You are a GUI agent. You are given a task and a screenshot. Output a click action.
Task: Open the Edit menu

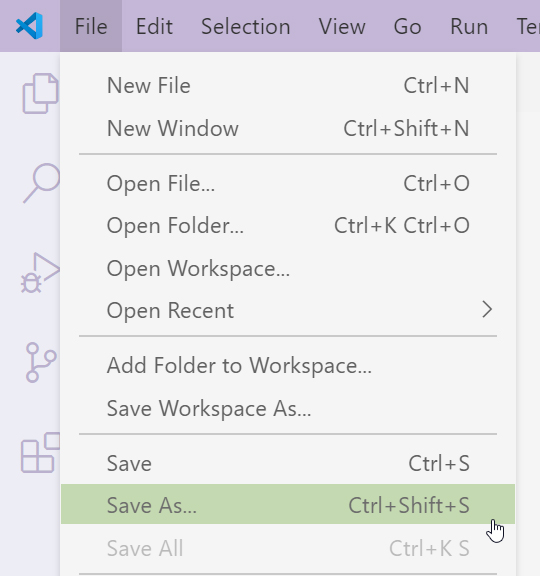click(x=154, y=26)
